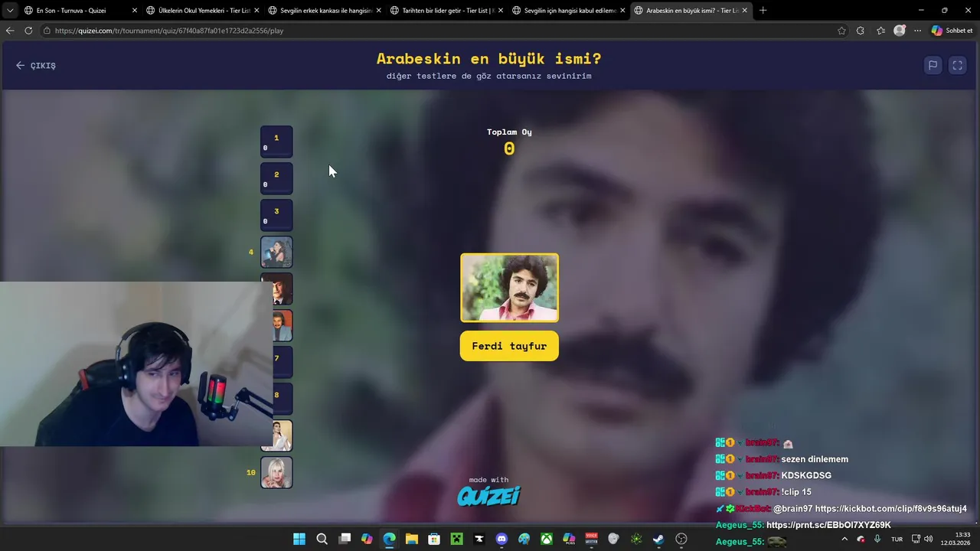Open Discord from taskbar
Image resolution: width=980 pixels, height=551 pixels.
501,539
